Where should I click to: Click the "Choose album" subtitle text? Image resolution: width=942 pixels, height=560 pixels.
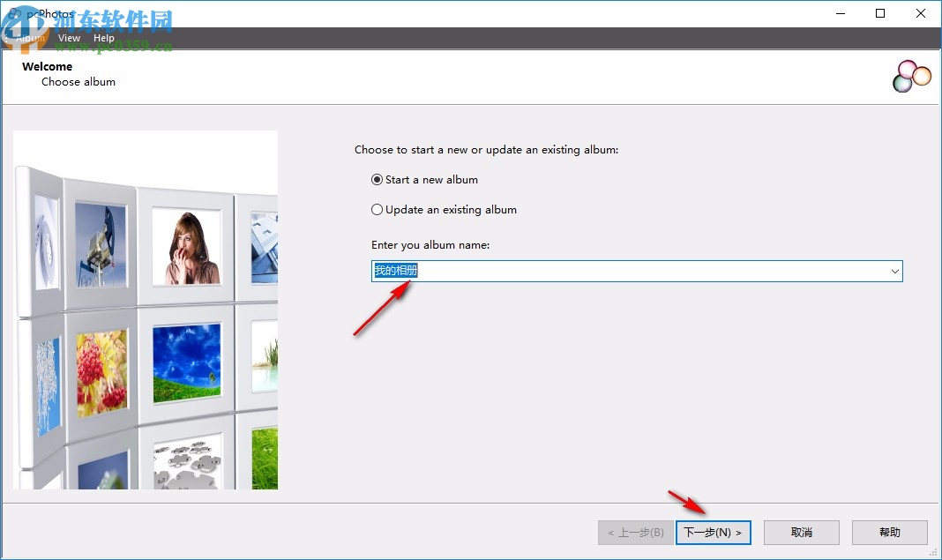pos(78,82)
